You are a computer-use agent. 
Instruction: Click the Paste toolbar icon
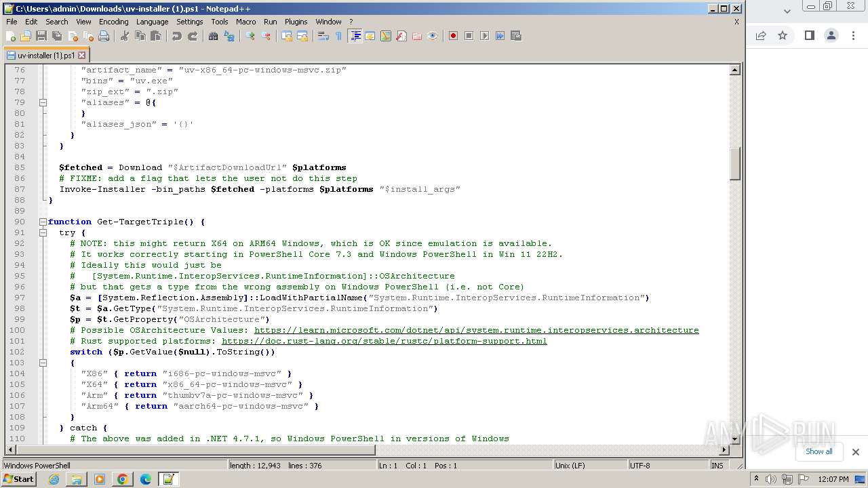click(156, 36)
